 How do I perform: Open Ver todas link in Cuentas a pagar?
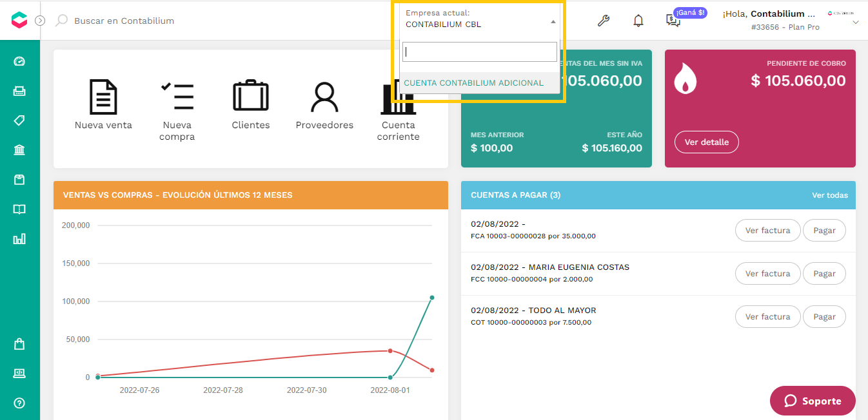click(830, 195)
